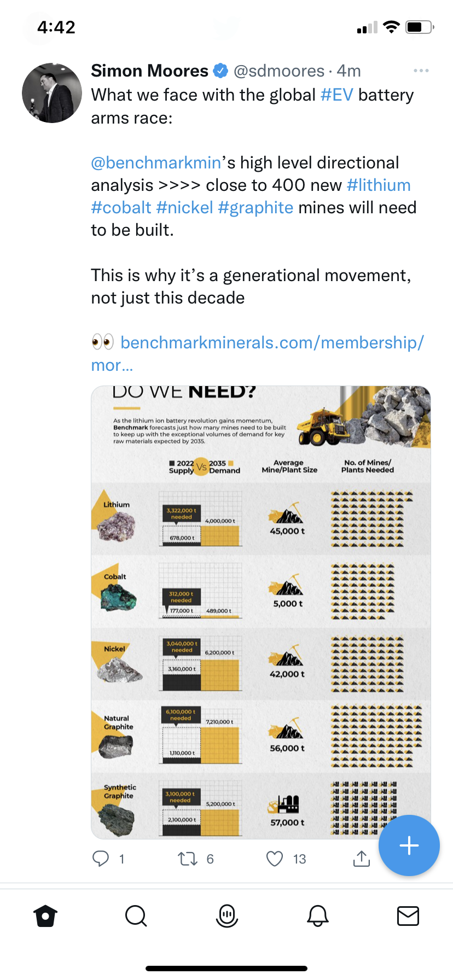Go to the Home tab

(45, 915)
